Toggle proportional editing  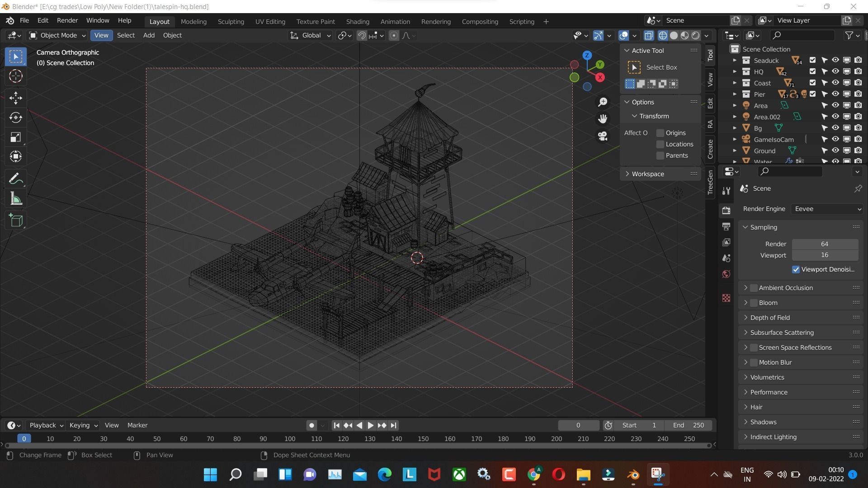pos(394,35)
